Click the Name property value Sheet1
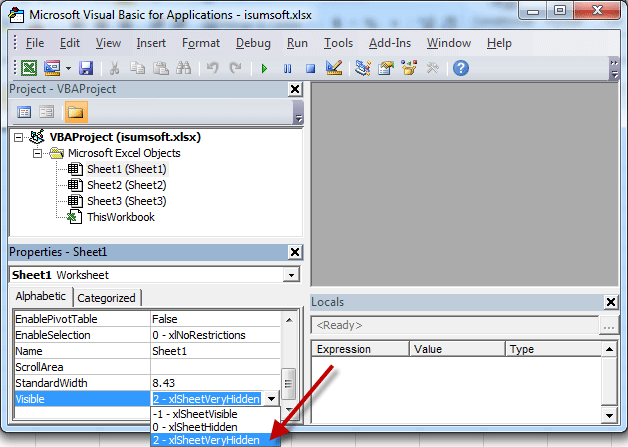Image resolution: width=628 pixels, height=447 pixels. tap(169, 351)
